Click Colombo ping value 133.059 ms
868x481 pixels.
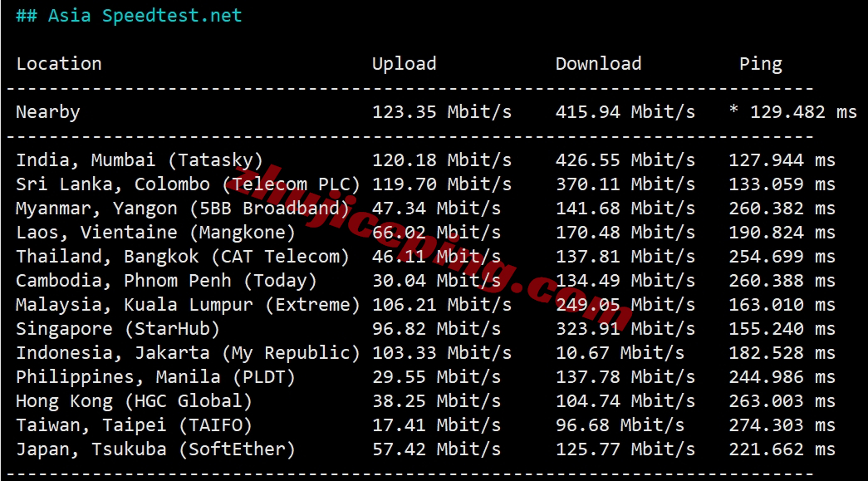(x=782, y=184)
